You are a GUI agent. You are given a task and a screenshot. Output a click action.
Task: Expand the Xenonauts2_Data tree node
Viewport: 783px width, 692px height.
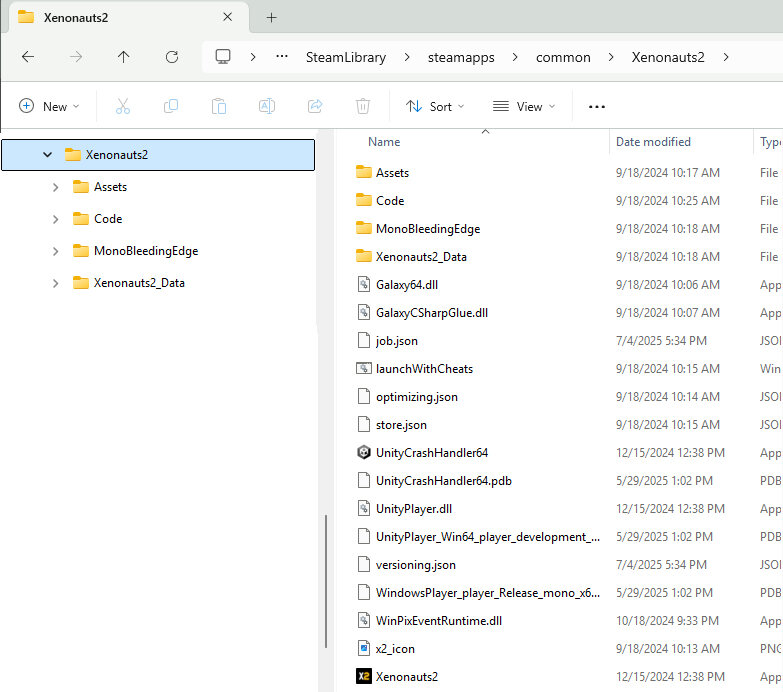pos(55,283)
